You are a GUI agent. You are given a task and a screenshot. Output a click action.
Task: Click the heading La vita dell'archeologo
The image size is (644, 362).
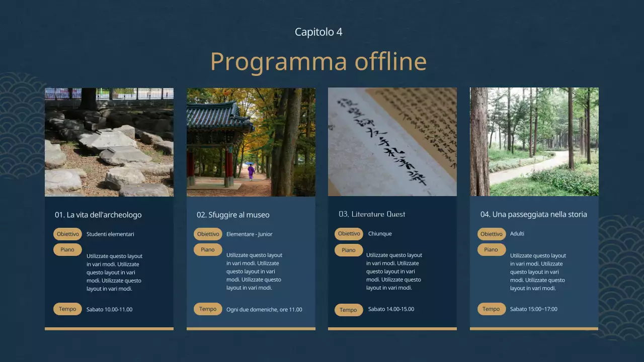pyautogui.click(x=99, y=215)
